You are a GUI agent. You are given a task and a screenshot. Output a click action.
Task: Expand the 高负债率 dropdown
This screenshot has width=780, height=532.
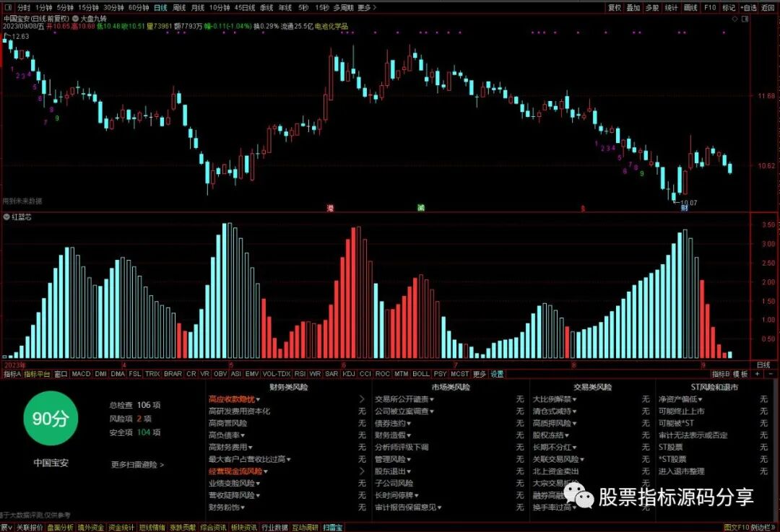pos(226,435)
